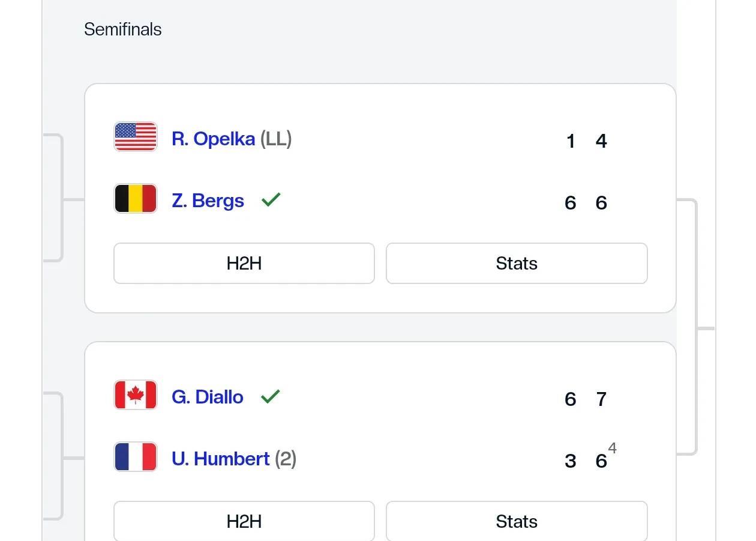This screenshot has height=541, width=756.
Task: Click Diallo's set scores 6 7
Action: 586,399
